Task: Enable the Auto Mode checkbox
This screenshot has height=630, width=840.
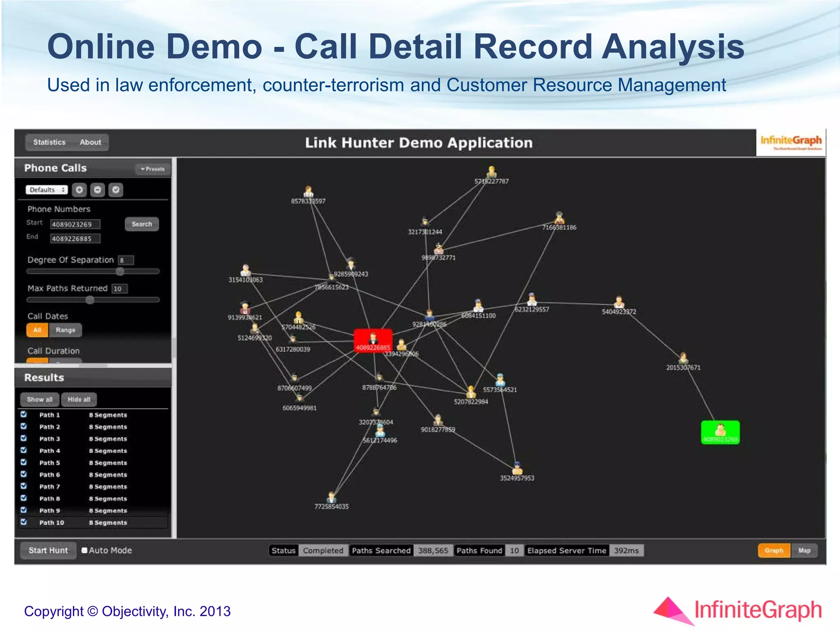Action: tap(84, 550)
